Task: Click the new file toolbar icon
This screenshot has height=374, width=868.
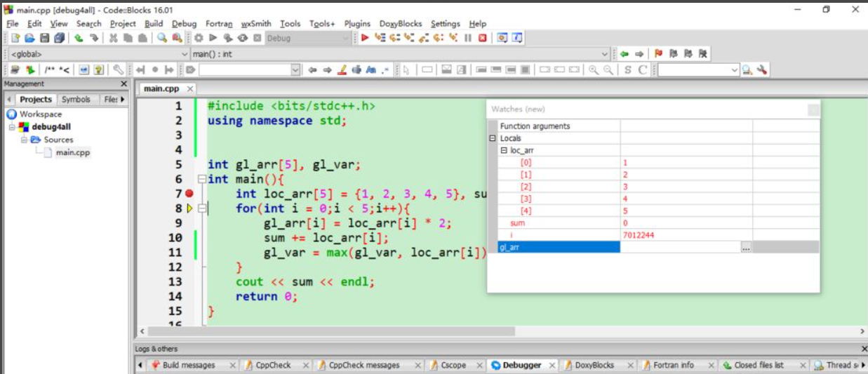Action: pyautogui.click(x=15, y=38)
